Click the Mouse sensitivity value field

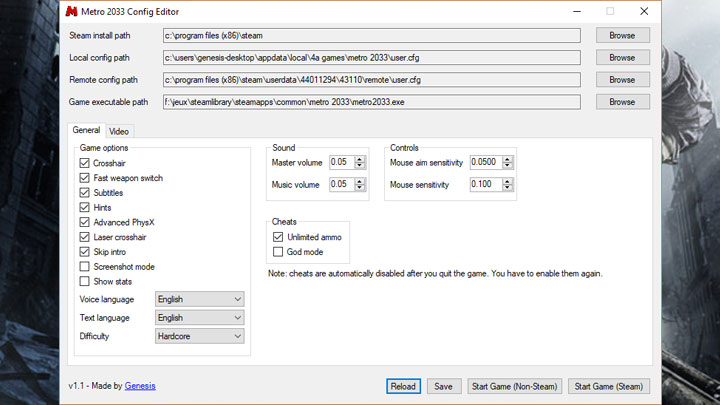coord(486,184)
